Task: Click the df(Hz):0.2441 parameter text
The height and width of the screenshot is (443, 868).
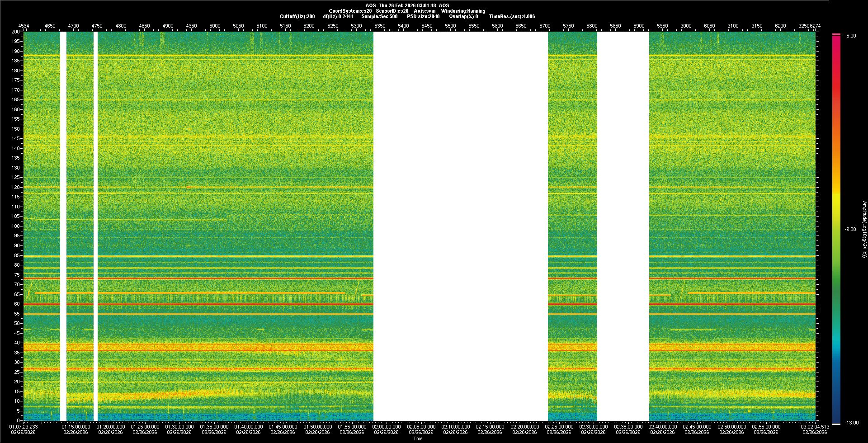Action: pyautogui.click(x=338, y=16)
